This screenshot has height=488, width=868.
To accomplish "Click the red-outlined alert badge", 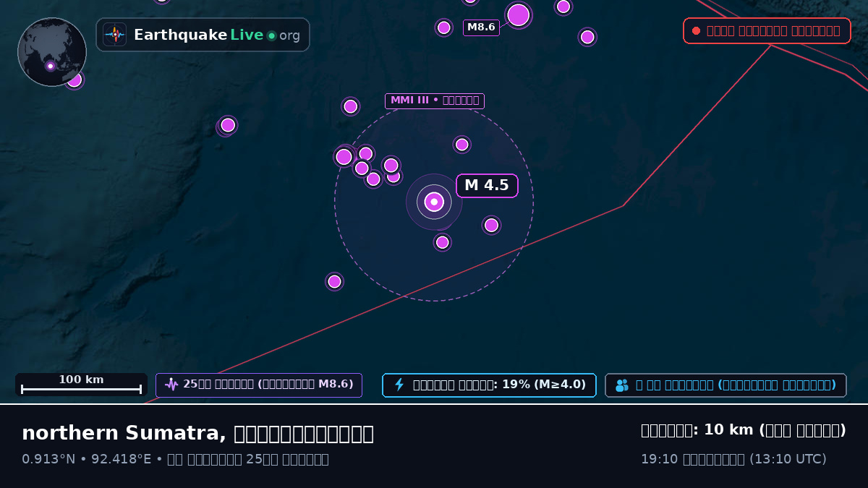I will [767, 31].
